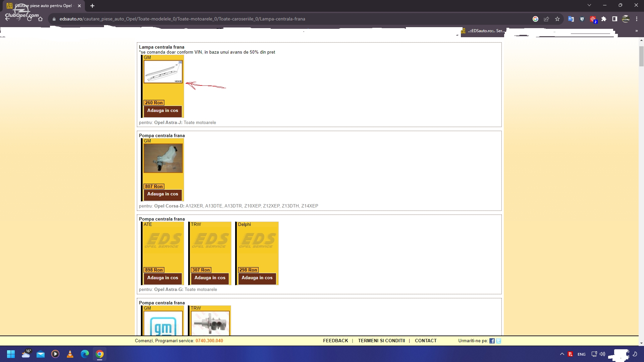Open the Twitter follow icon
This screenshot has width=644, height=362.
coord(498,341)
